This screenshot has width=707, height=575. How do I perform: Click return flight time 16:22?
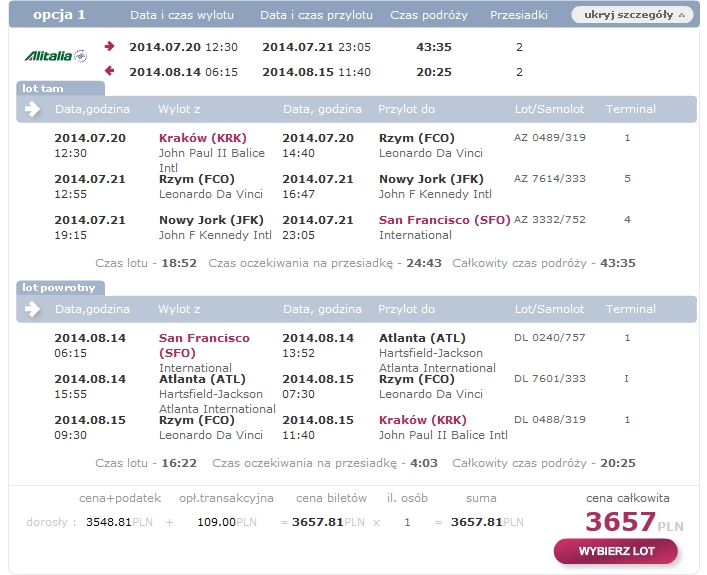[179, 463]
